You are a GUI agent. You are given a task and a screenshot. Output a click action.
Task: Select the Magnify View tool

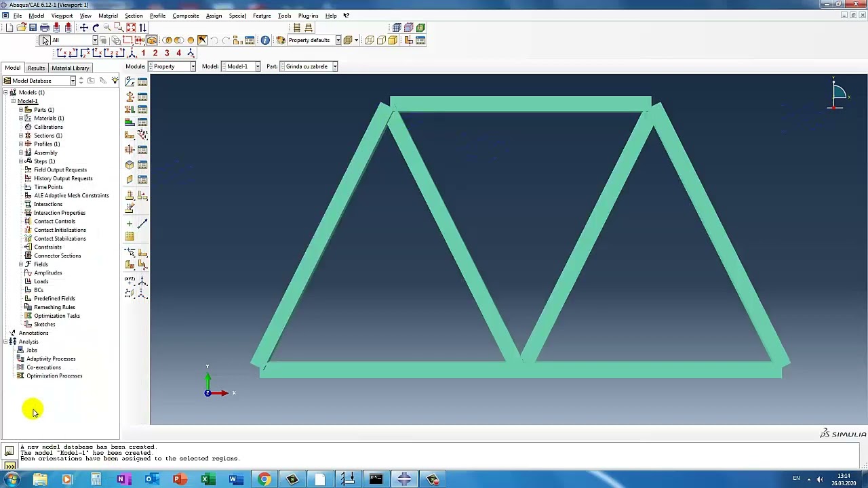pyautogui.click(x=107, y=27)
